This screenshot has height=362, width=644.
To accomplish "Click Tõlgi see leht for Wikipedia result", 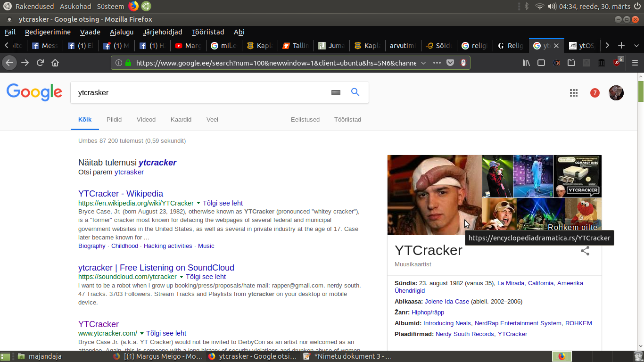I will (x=223, y=203).
